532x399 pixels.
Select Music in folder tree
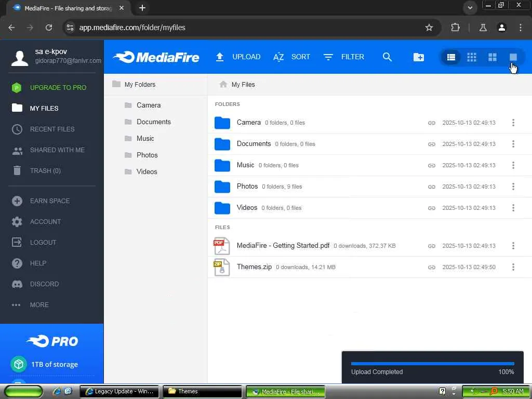click(x=139, y=138)
